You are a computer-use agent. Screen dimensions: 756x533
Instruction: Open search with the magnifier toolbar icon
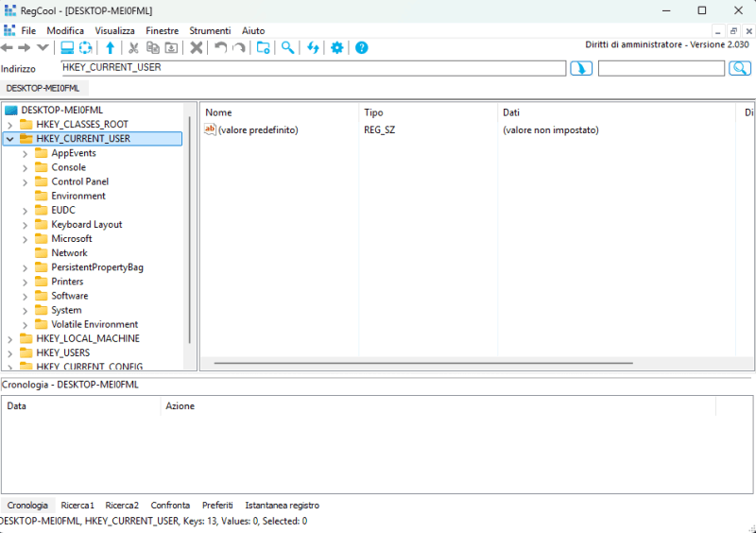point(287,48)
